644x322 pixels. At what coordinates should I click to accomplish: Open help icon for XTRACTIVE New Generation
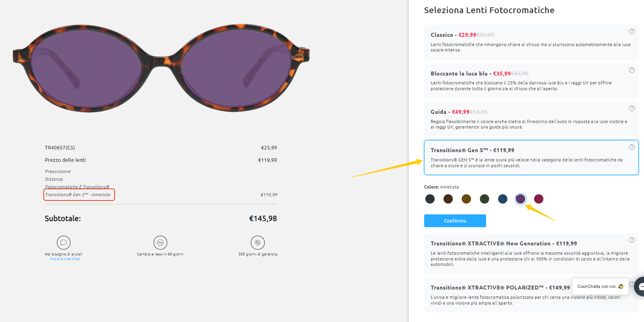(632, 240)
